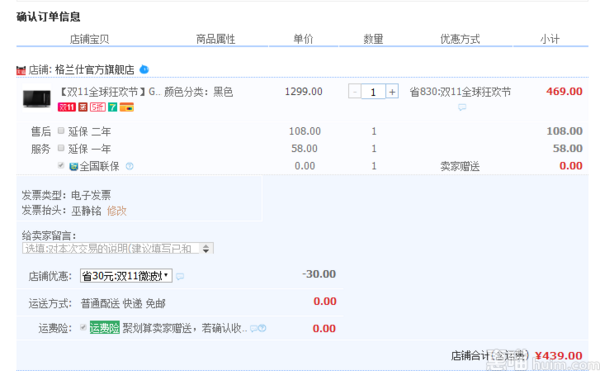Open the question mark help icon in 运费险 row

[262, 328]
